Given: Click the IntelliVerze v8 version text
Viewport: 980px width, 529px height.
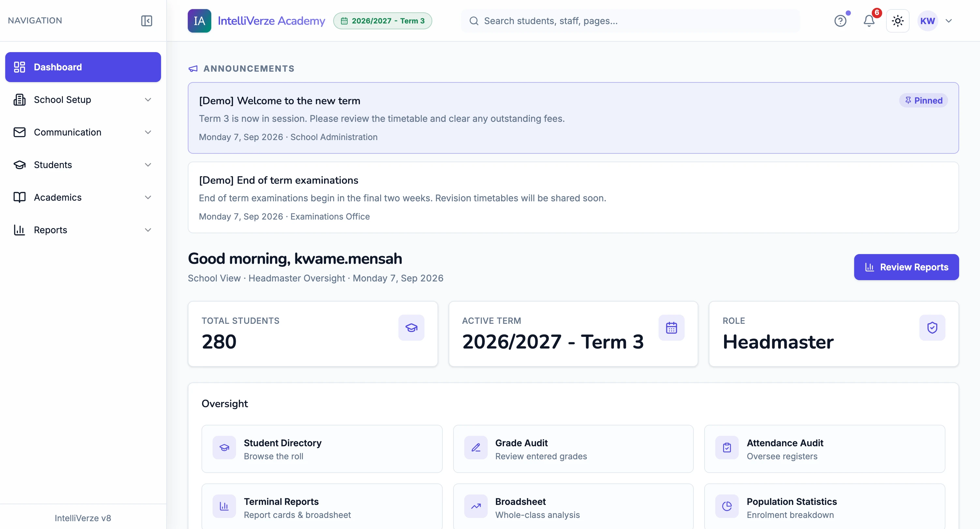Looking at the screenshot, I should click(83, 518).
